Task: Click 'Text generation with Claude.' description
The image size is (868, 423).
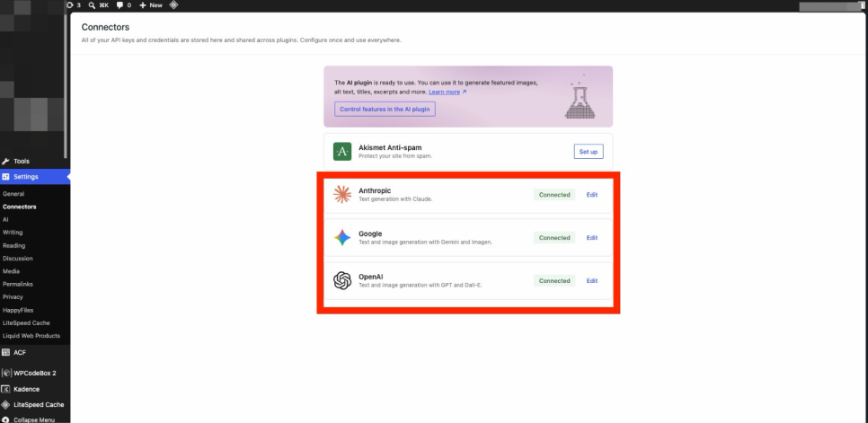Action: point(395,199)
